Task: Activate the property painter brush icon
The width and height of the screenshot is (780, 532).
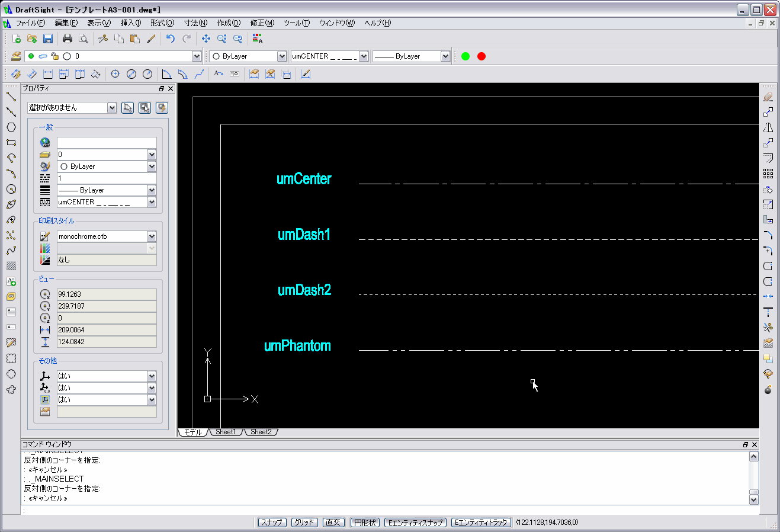Action: coord(151,39)
